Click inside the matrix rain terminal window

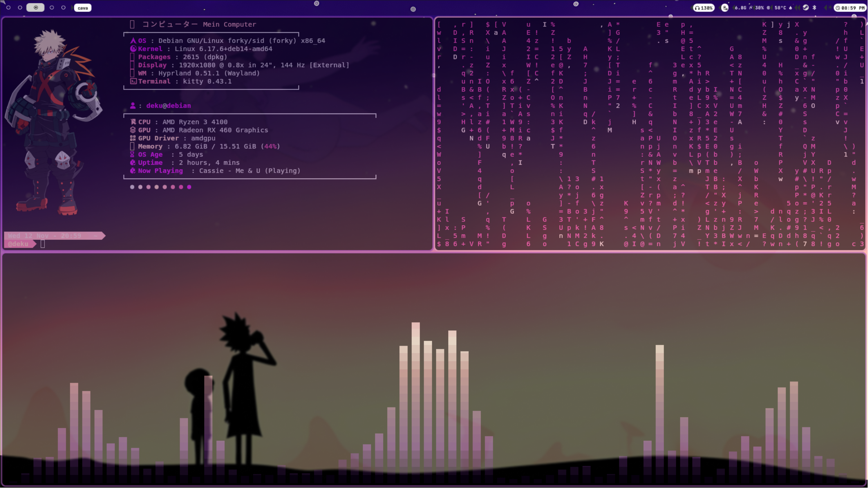[x=650, y=134]
